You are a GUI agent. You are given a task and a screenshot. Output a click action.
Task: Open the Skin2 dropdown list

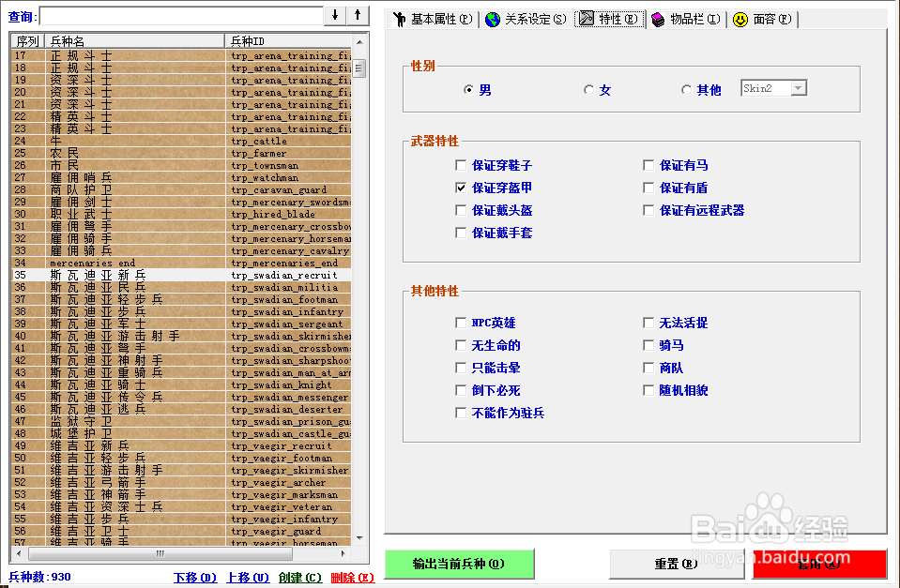point(798,88)
